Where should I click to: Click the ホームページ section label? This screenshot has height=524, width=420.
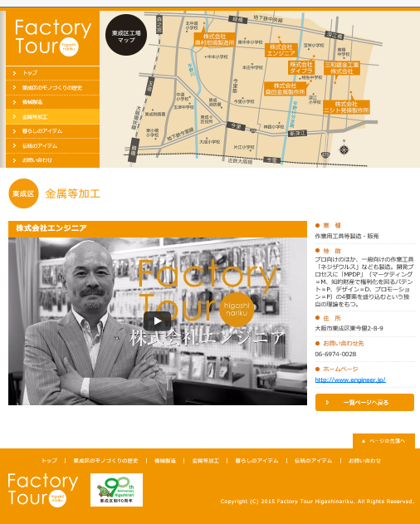(340, 369)
